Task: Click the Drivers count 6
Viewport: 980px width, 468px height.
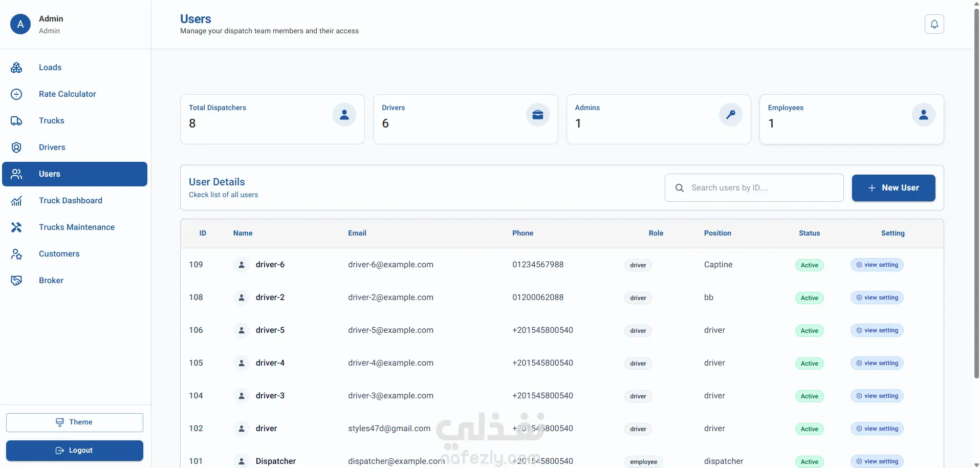Action: coord(385,123)
